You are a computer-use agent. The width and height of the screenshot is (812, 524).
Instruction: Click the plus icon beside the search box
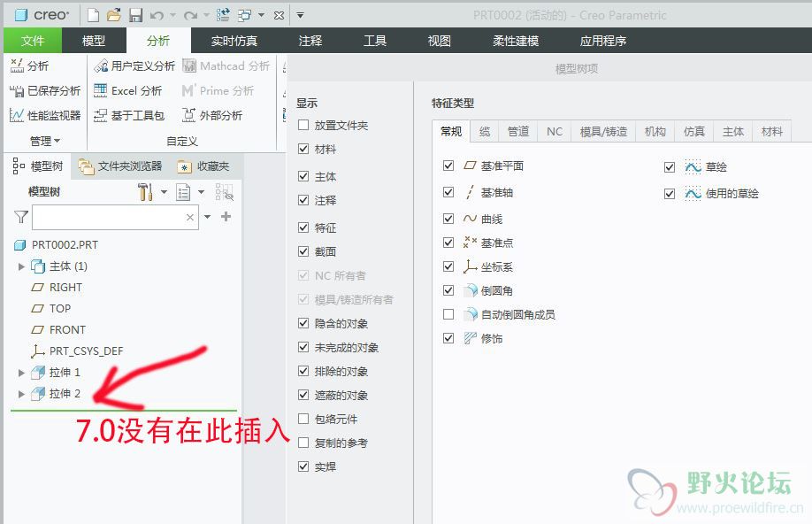(x=226, y=216)
